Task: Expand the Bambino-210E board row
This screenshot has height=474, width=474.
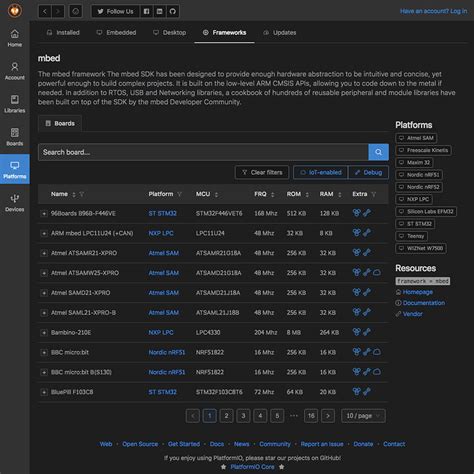Action: 44,332
